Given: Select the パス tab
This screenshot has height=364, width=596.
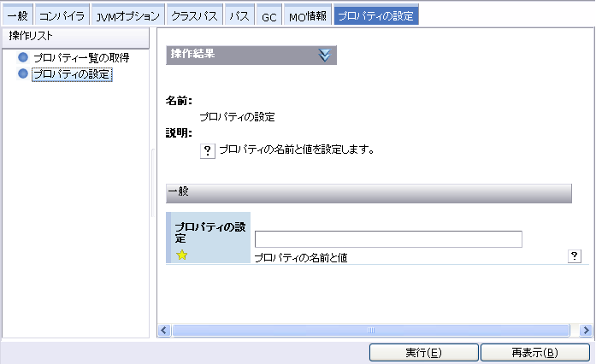Looking at the screenshot, I should tap(239, 16).
